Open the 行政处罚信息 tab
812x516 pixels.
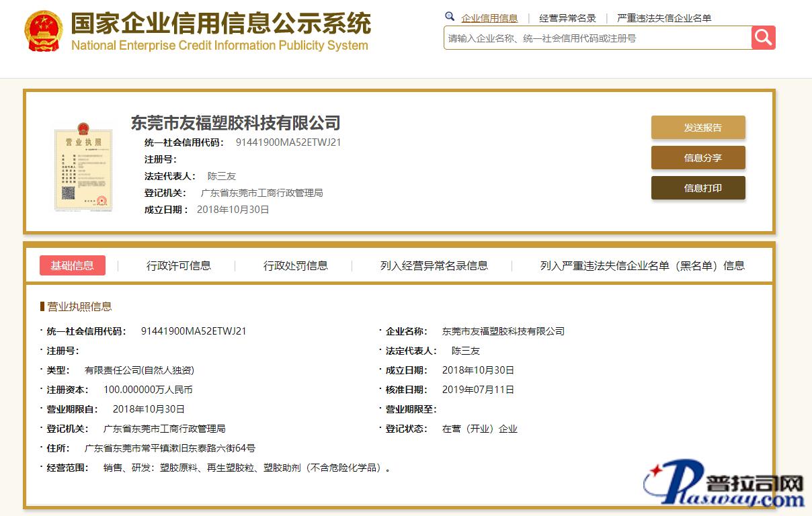click(296, 265)
